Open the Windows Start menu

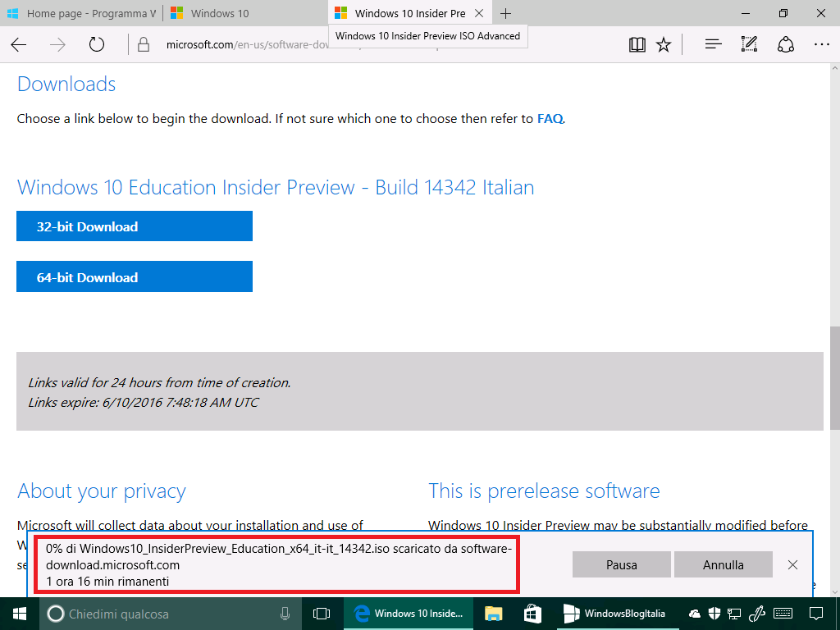click(x=20, y=614)
